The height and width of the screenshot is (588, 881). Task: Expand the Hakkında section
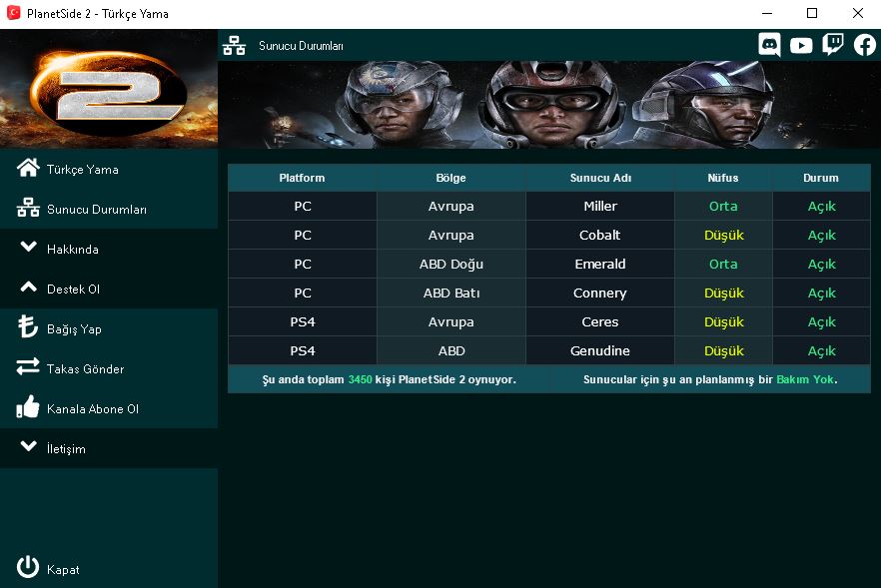109,249
